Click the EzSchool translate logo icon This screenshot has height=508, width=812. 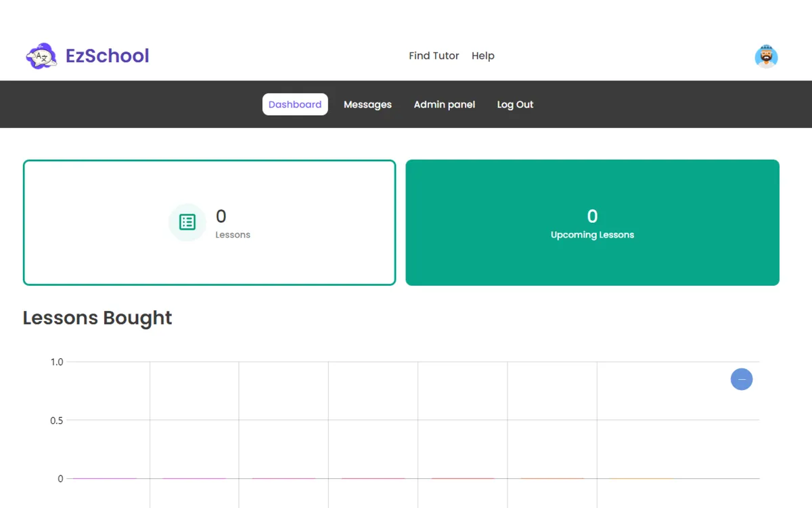[x=41, y=56]
